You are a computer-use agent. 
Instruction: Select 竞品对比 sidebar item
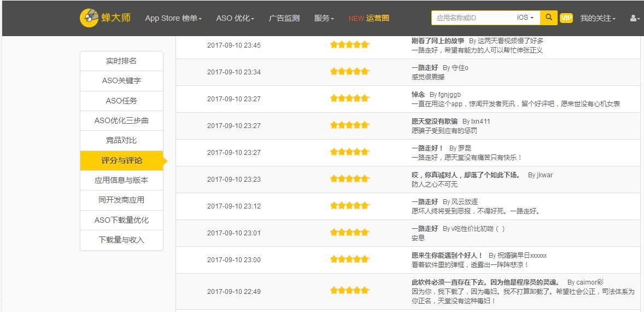tap(121, 140)
